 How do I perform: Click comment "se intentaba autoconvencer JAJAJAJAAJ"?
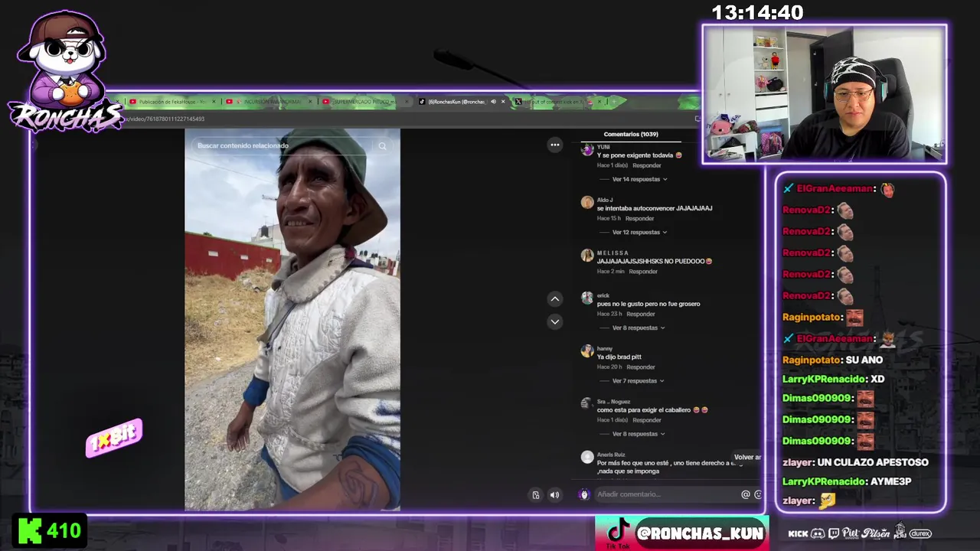[x=655, y=208]
